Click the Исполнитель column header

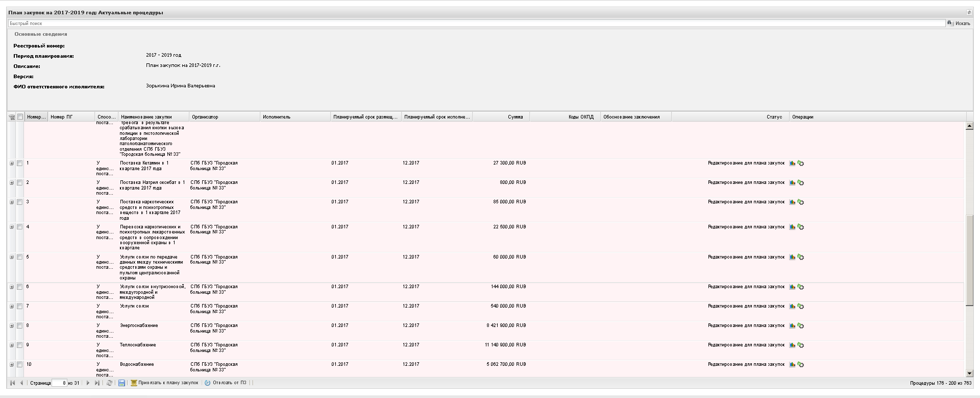click(x=296, y=117)
